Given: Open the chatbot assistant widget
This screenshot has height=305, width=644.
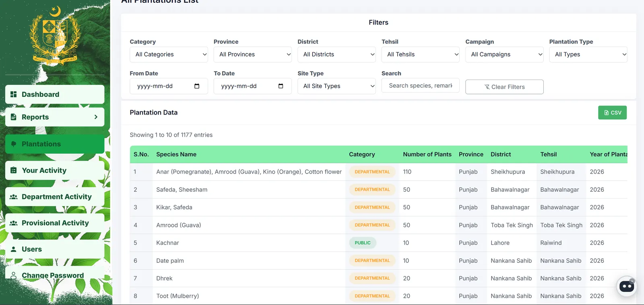Looking at the screenshot, I should [627, 287].
